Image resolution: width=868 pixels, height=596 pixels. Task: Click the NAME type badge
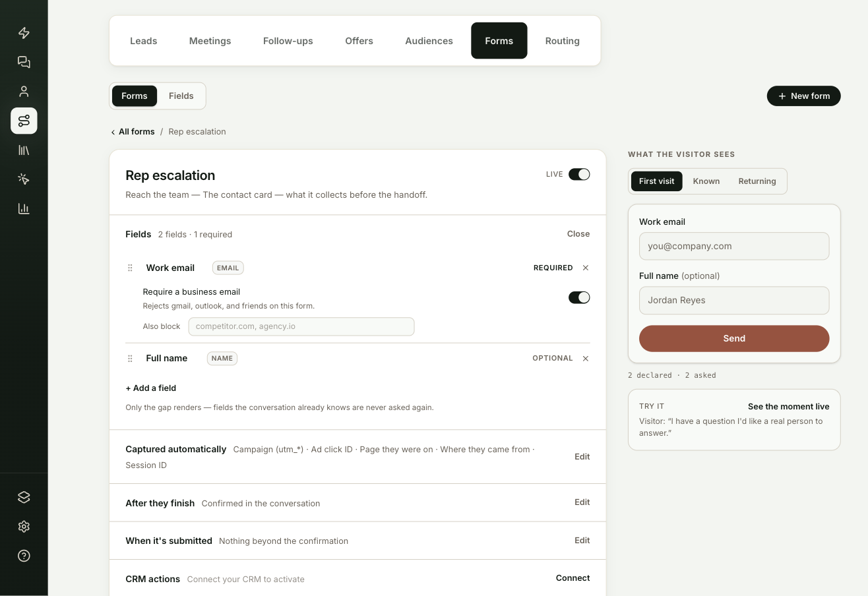[222, 359]
